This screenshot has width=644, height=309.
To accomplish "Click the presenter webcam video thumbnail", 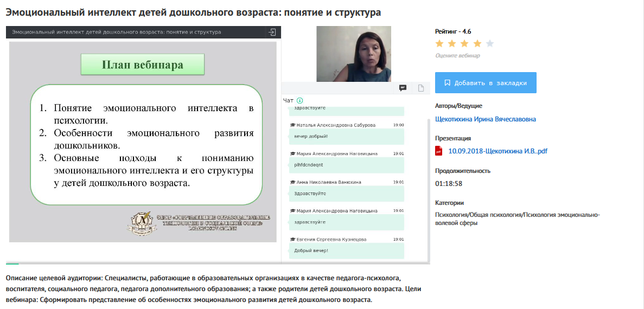I will [353, 54].
